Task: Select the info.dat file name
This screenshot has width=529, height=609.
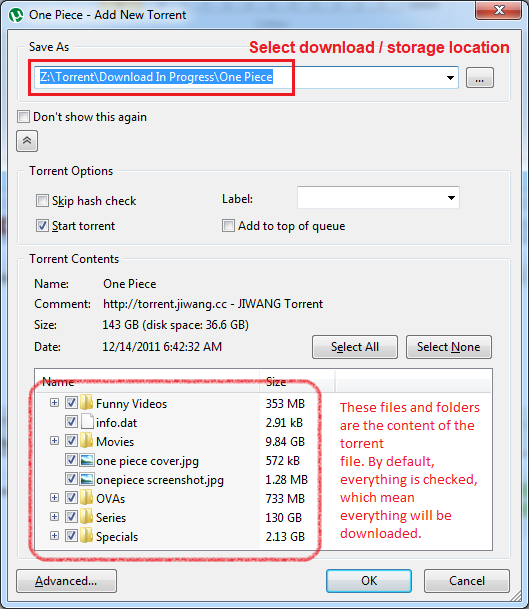Action: [117, 423]
